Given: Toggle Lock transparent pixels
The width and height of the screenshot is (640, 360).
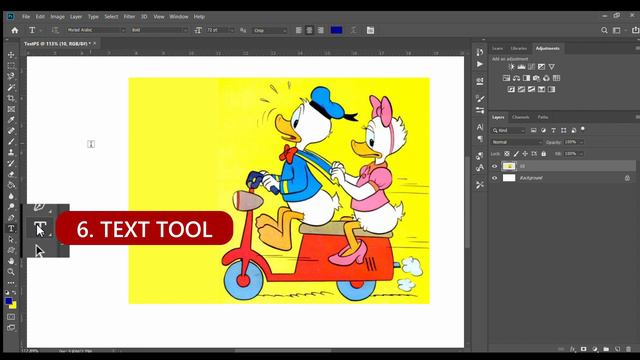Looking at the screenshot, I should [507, 154].
